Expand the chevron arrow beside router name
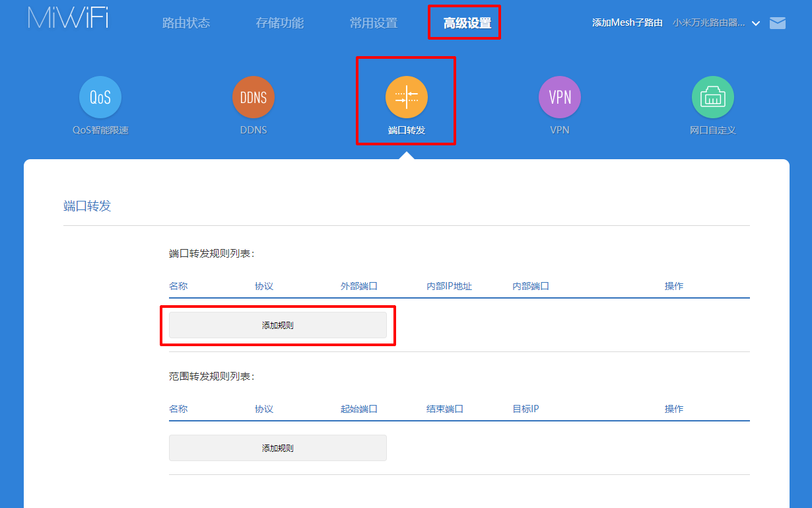 [756, 24]
